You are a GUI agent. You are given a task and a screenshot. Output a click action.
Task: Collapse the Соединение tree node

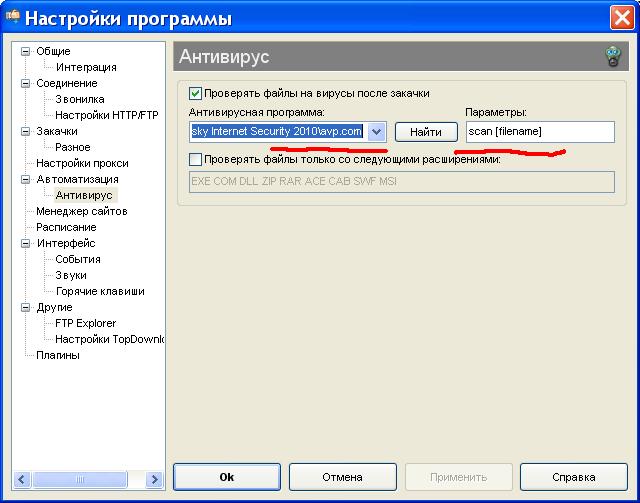pyautogui.click(x=26, y=83)
